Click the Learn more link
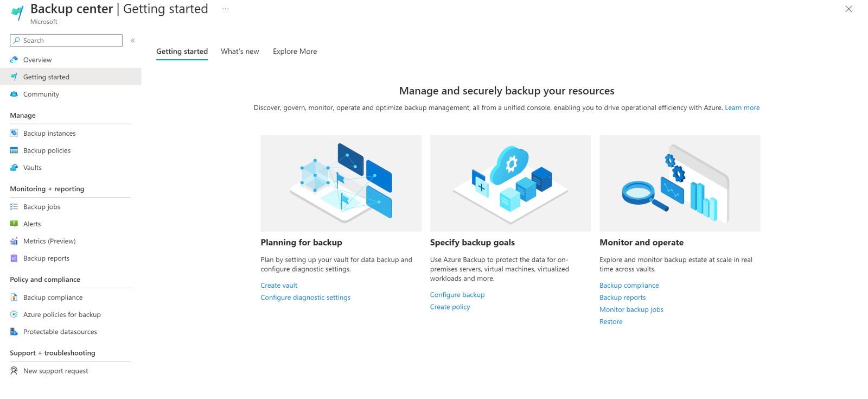This screenshot has width=868, height=399. [742, 108]
